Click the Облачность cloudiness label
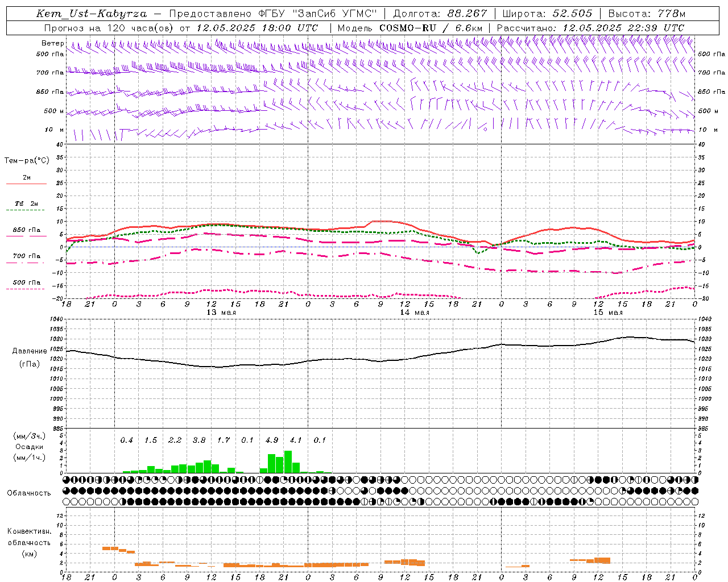Screen dimensions: 728x582 coord(29,493)
